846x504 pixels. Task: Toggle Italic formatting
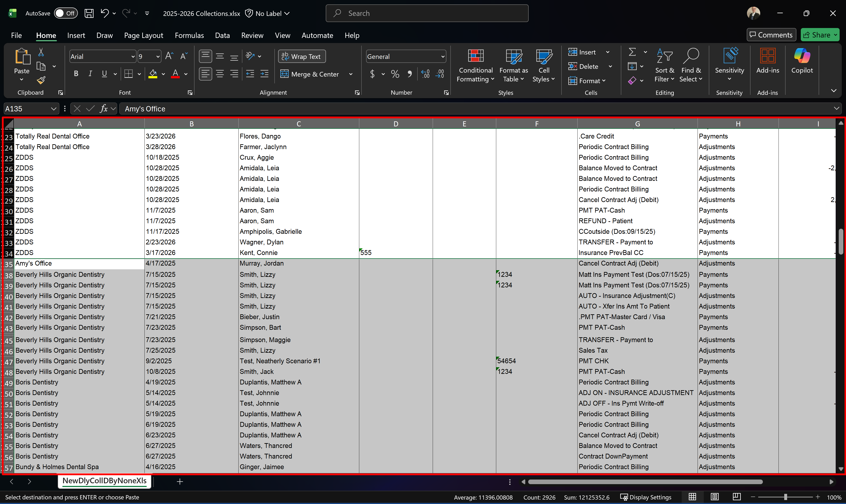point(90,74)
